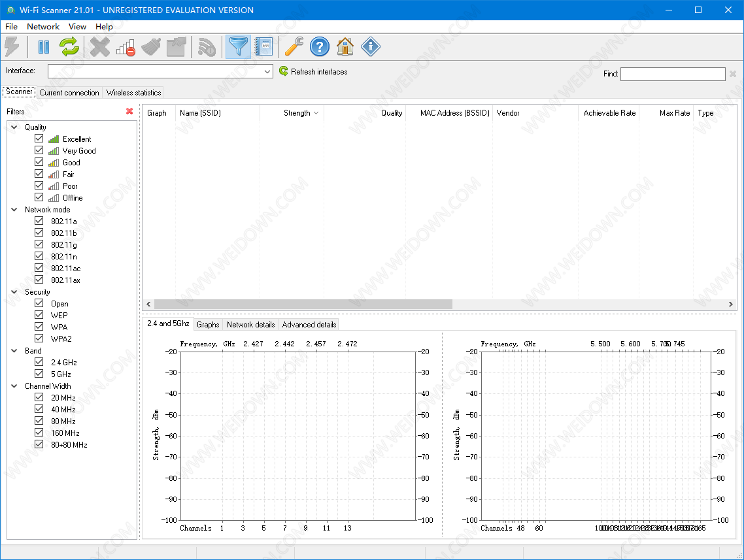
Task: Switch to the Current connection tab
Action: [x=69, y=93]
